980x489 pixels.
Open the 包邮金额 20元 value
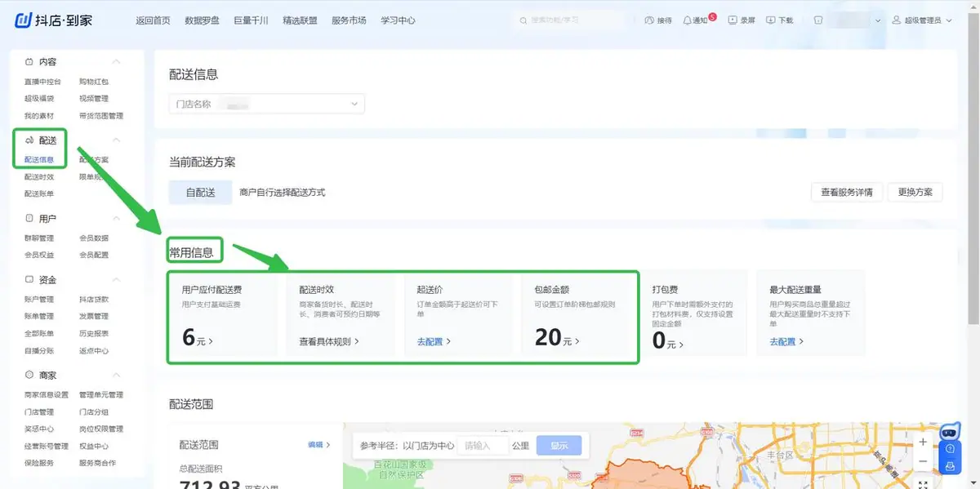557,336
